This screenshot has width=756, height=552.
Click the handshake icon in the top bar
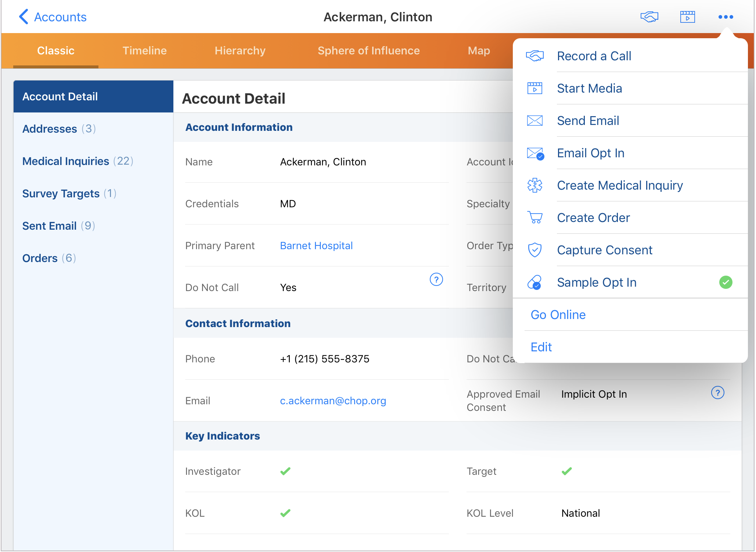pos(649,17)
